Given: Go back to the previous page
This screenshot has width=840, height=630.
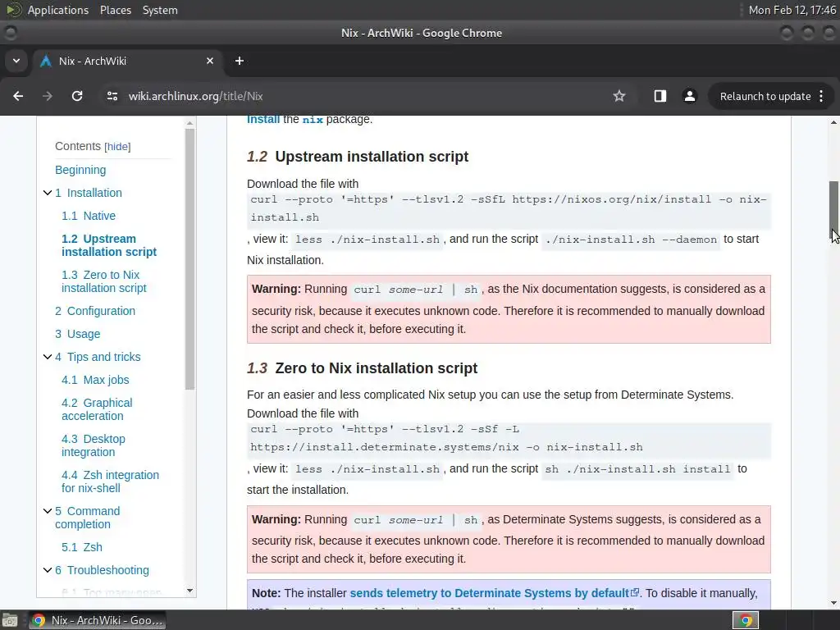Looking at the screenshot, I should tap(18, 96).
